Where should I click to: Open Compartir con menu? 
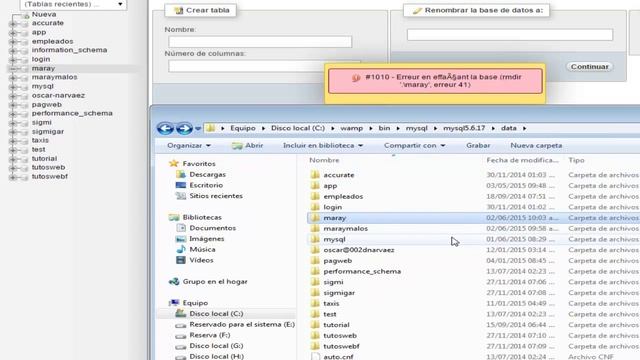coord(414,145)
